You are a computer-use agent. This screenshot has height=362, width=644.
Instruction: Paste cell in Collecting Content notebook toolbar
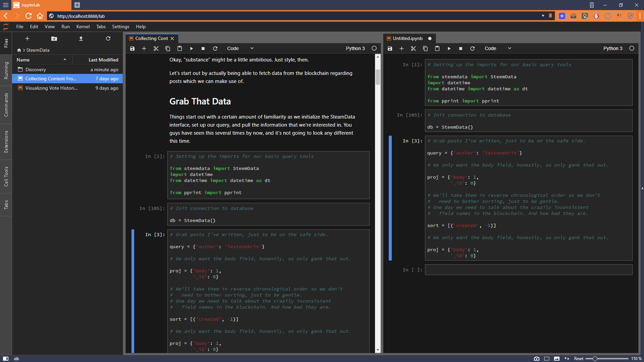(x=179, y=48)
